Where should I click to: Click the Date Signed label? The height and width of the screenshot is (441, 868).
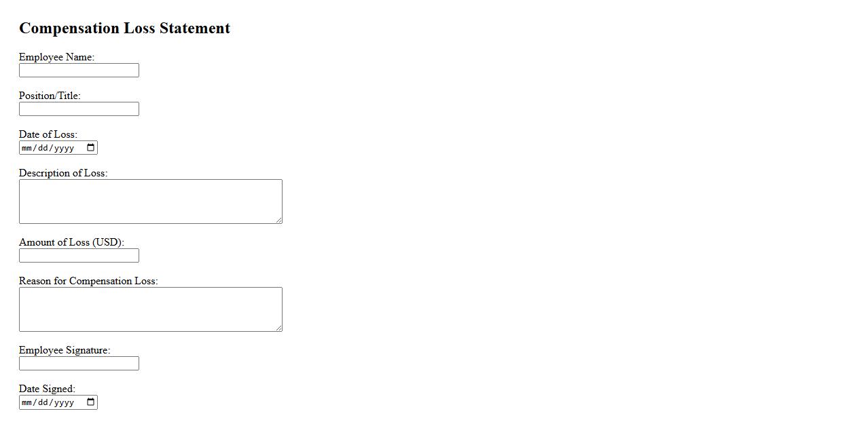tap(47, 389)
